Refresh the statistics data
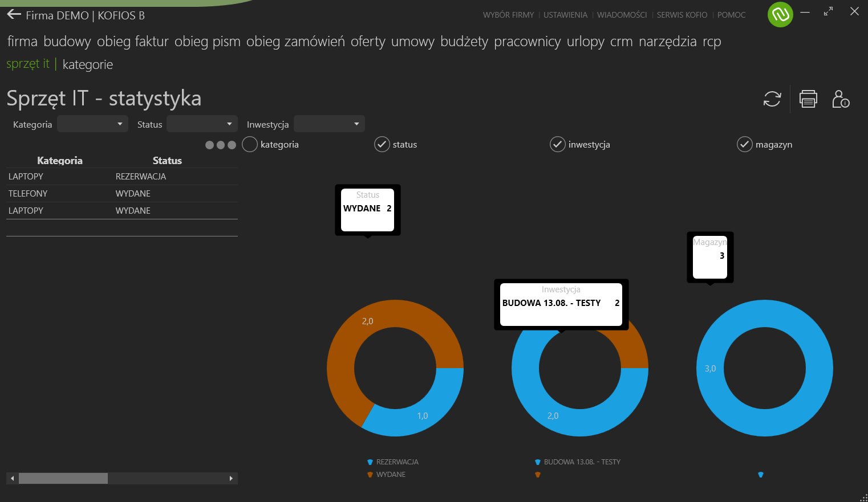The height and width of the screenshot is (502, 868). point(772,99)
